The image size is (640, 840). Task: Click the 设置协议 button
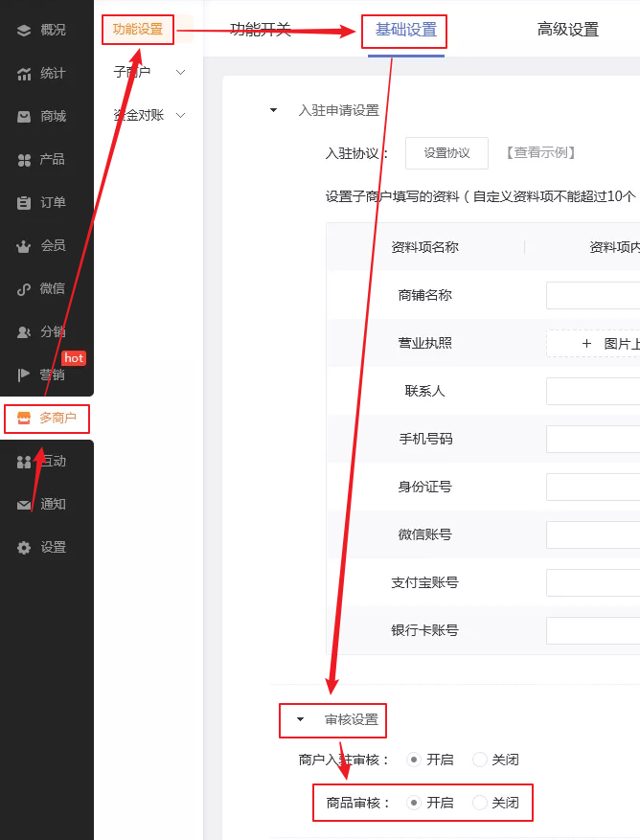pyautogui.click(x=446, y=153)
